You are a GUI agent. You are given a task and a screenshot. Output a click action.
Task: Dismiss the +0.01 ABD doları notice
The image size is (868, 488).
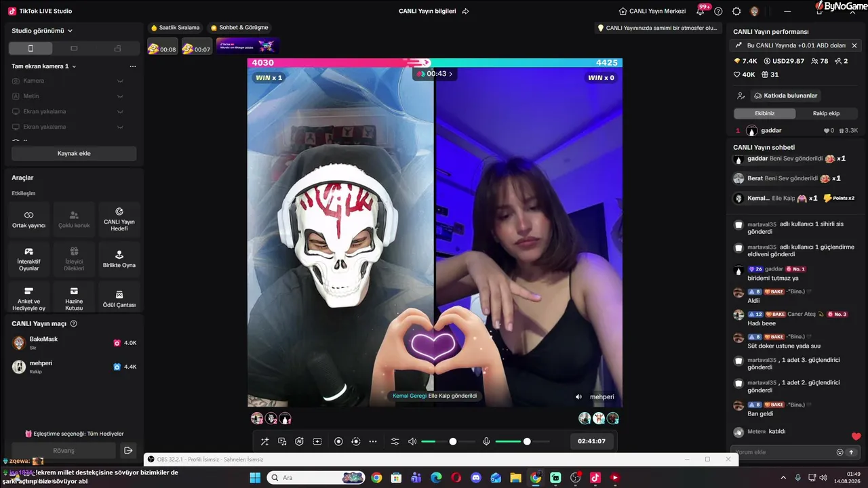[x=854, y=45]
